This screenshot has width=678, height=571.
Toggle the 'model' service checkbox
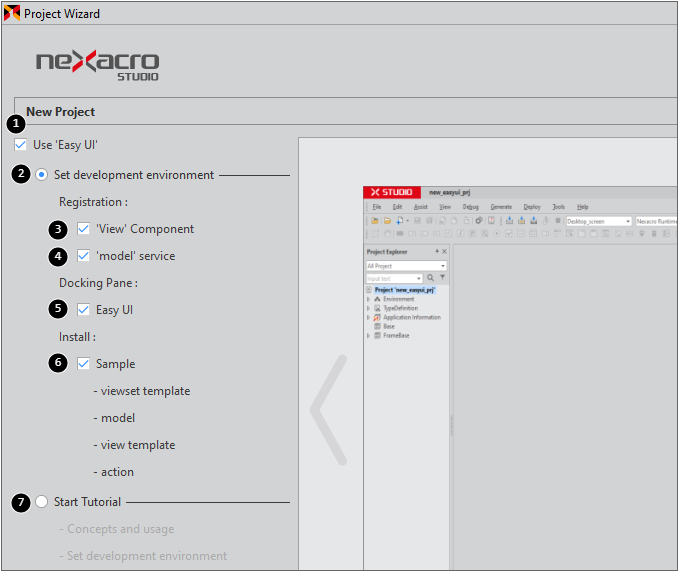(83, 256)
